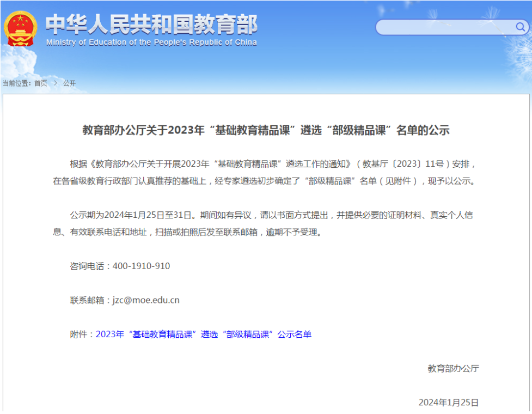
Task: Click the 中华人民共和国教育部 site title
Action: (x=151, y=23)
